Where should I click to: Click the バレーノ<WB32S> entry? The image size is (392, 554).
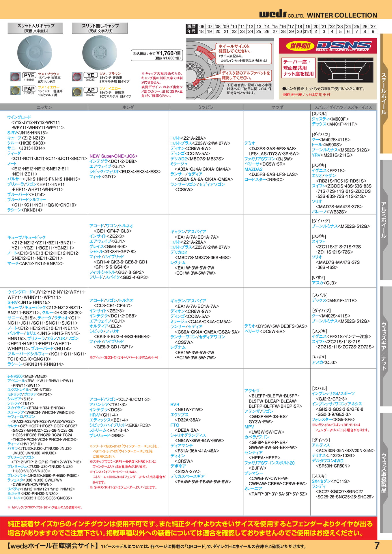(x=329, y=212)
